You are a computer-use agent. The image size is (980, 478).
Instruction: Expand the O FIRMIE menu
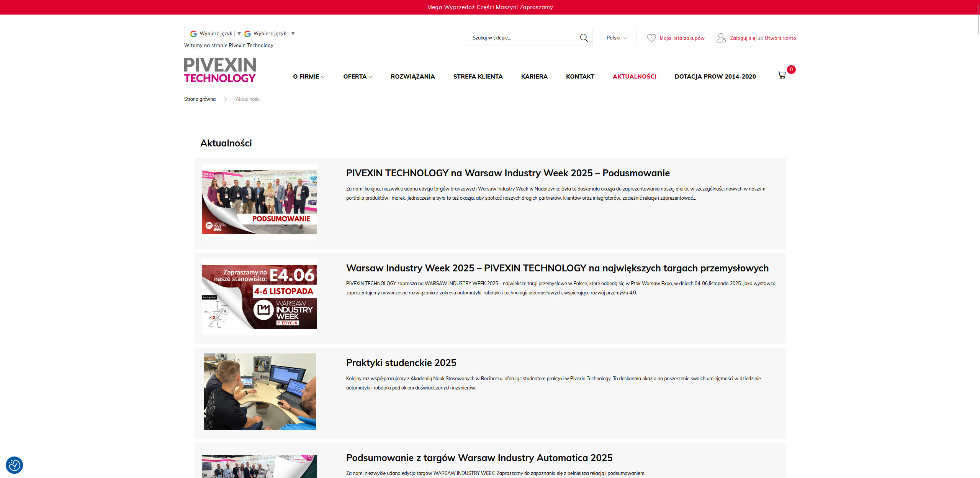(309, 77)
